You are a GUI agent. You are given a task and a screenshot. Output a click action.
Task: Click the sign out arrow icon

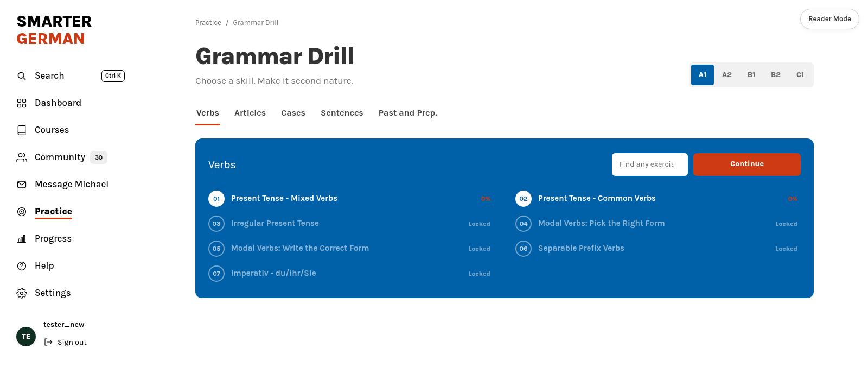click(x=48, y=342)
